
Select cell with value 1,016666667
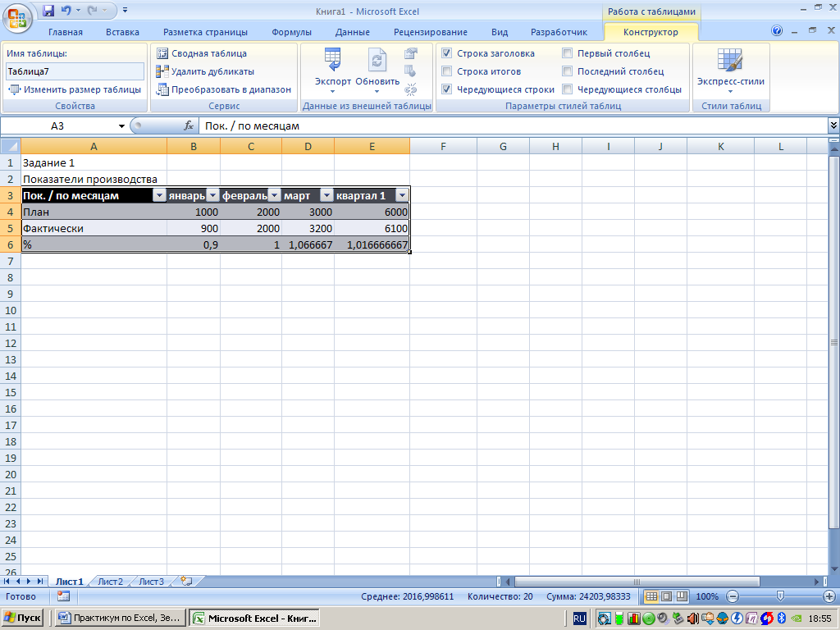coord(372,244)
